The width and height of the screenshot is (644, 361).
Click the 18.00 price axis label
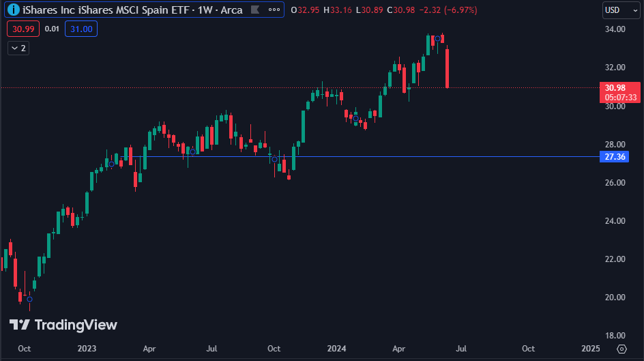tap(615, 336)
